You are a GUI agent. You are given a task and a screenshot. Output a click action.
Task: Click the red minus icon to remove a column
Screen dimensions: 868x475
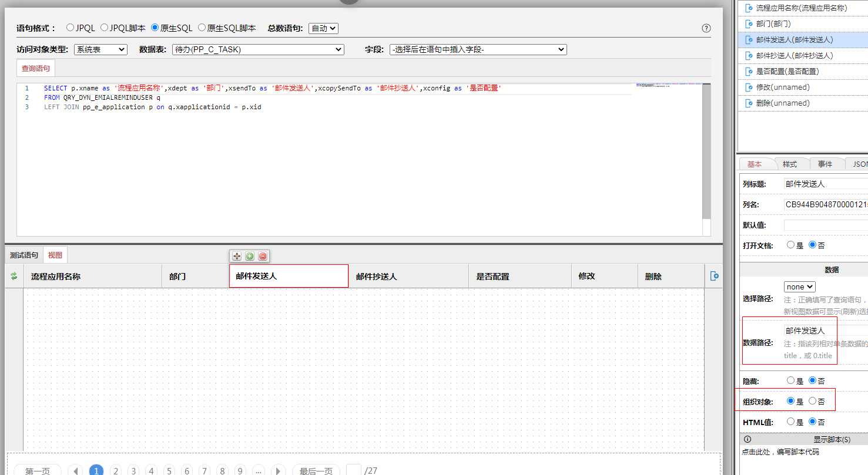point(262,256)
